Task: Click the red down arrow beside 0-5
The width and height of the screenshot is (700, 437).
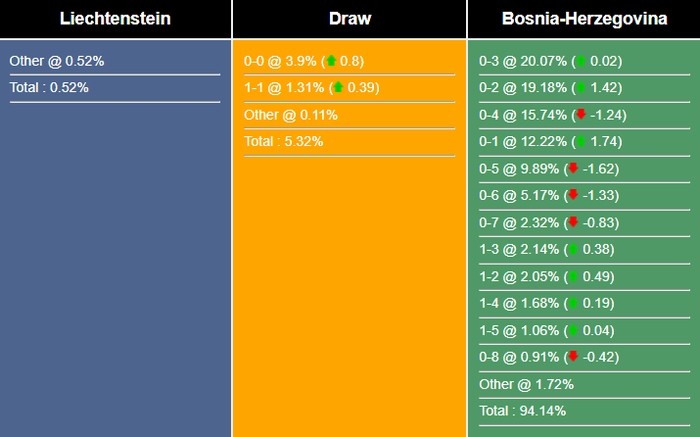Action: pos(573,169)
